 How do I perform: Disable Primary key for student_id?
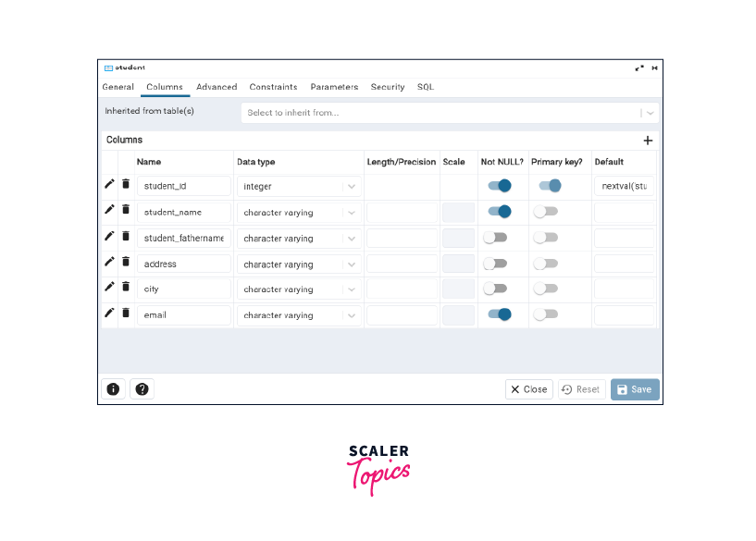click(x=550, y=186)
